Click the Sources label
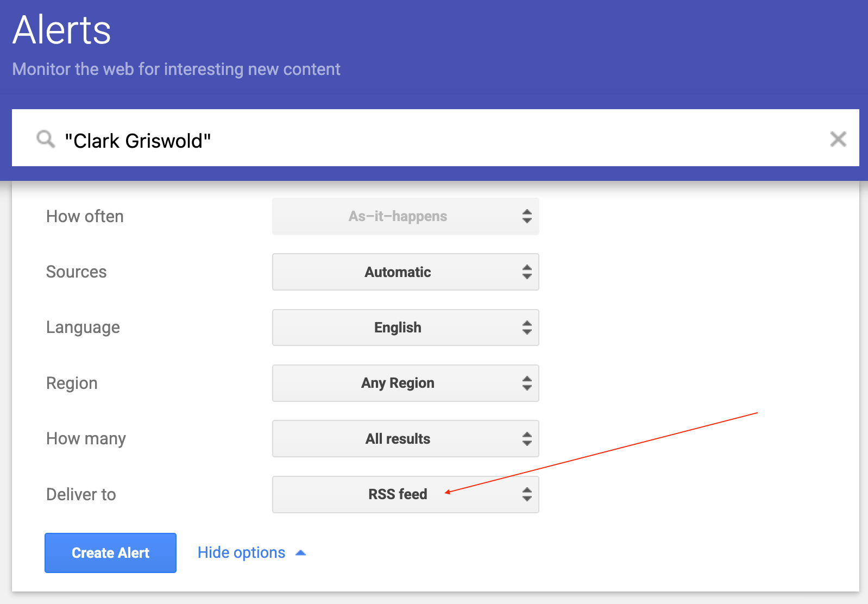 tap(76, 272)
